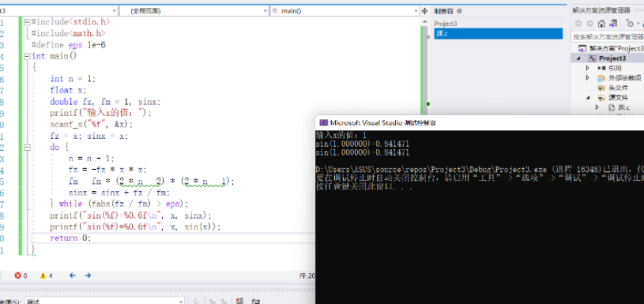
Task: Collapse the int main() function block
Action: click(x=27, y=56)
